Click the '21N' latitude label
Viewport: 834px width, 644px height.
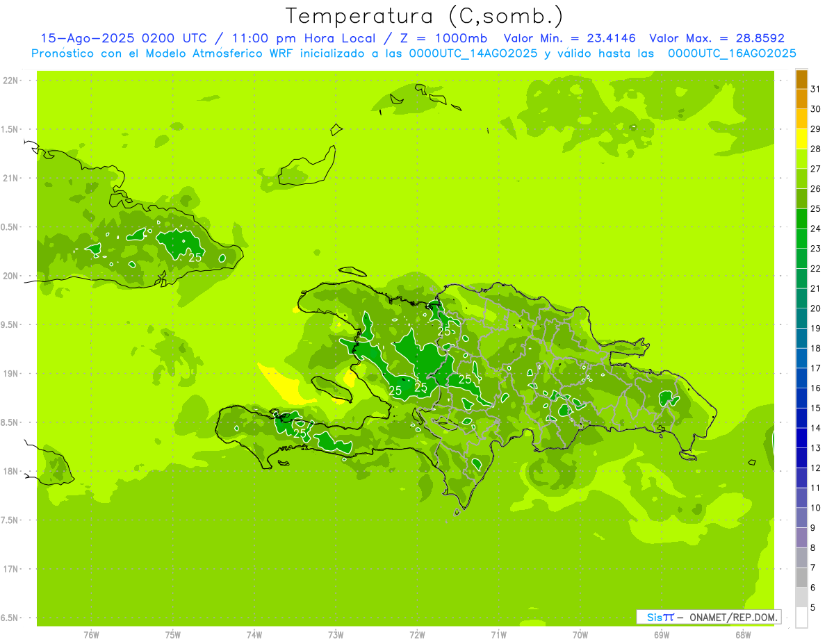pos(10,179)
